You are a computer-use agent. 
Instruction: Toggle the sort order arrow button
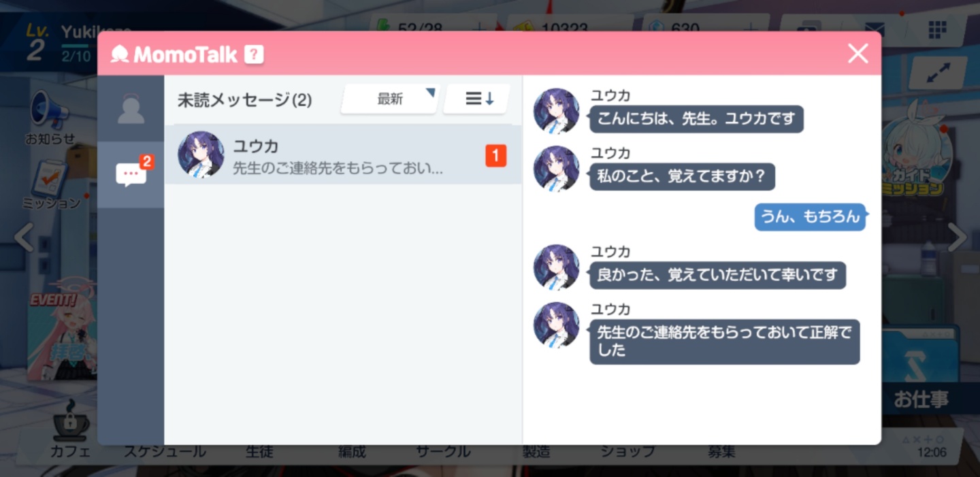[x=476, y=99]
